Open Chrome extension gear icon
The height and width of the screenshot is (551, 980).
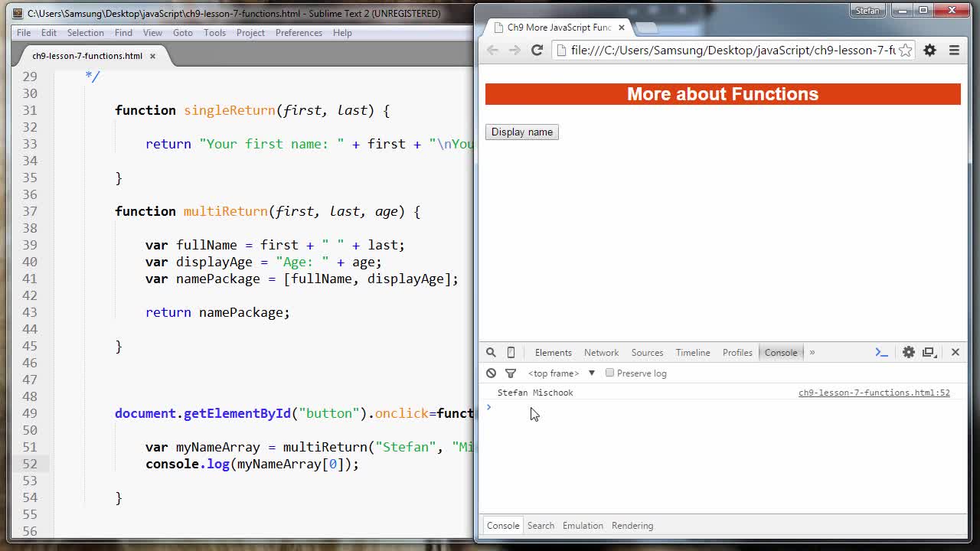coord(929,51)
